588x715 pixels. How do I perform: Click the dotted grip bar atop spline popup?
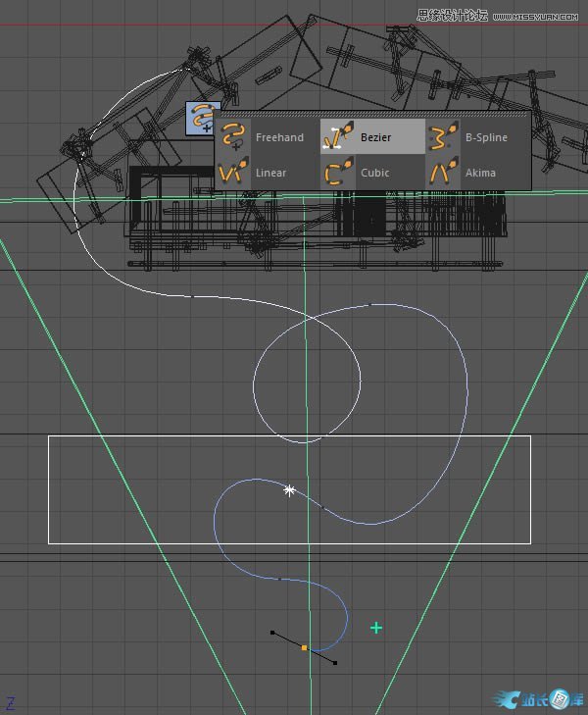(372, 114)
